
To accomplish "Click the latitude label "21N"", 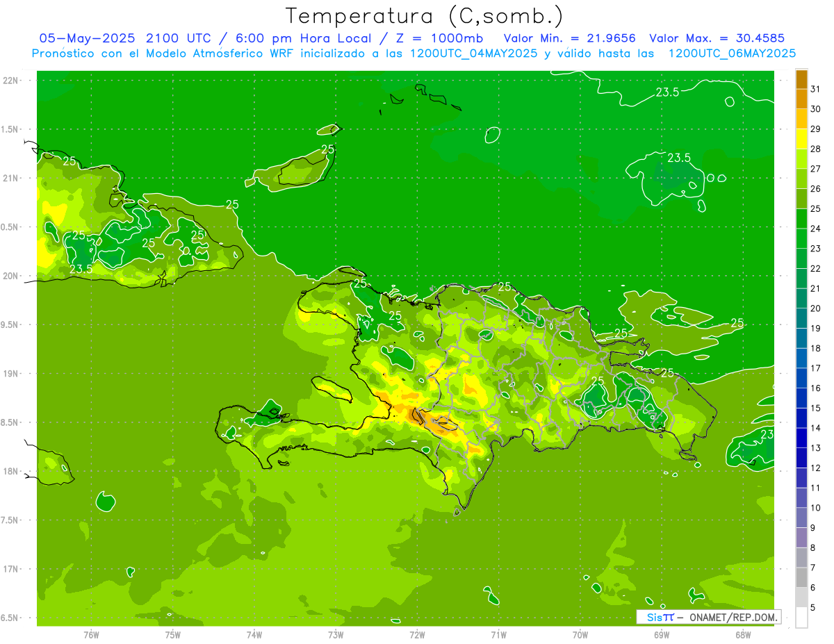I will (10, 179).
